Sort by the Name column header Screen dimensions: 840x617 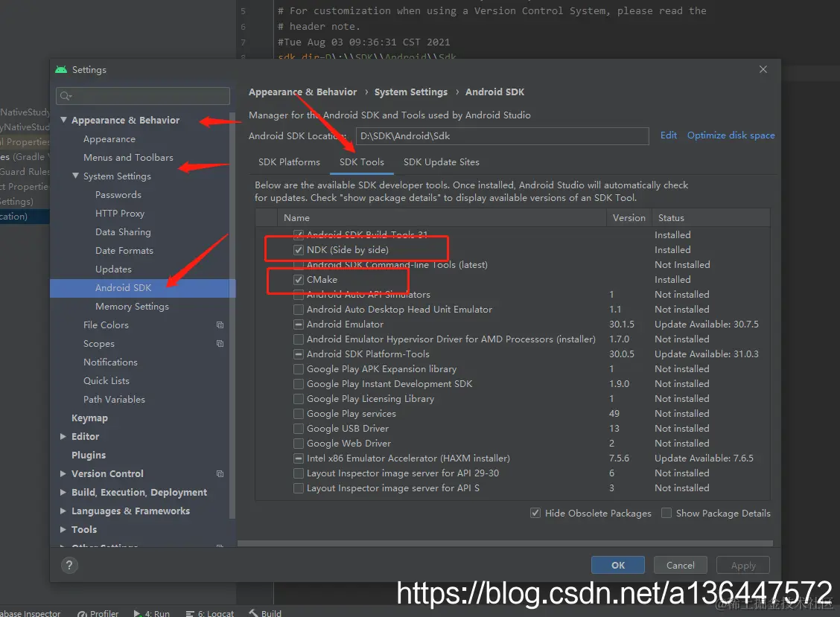point(442,218)
